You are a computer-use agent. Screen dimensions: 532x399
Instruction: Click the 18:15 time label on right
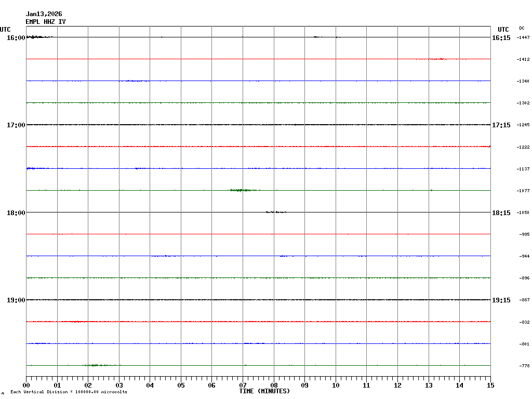tap(501, 213)
